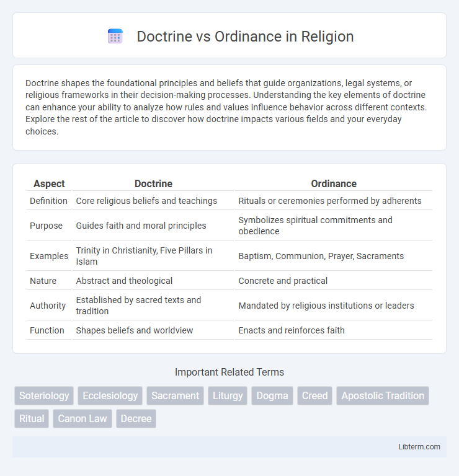Select the Nature row label
The image size is (459, 476).
click(x=43, y=281)
